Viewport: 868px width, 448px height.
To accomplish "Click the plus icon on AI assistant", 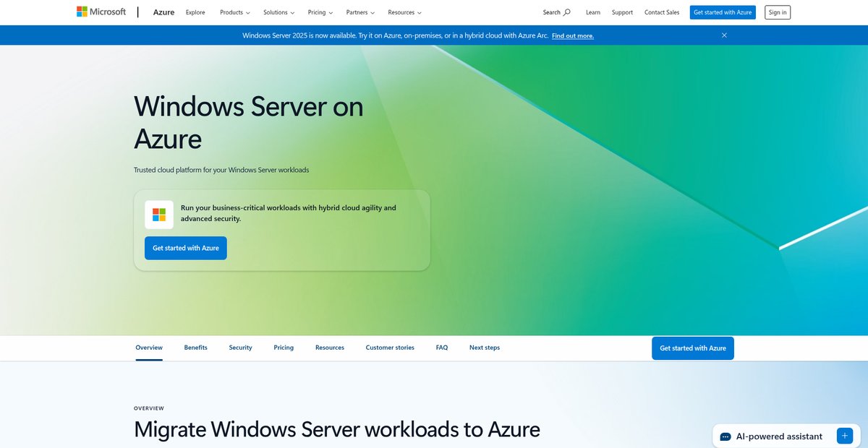I will (x=845, y=436).
